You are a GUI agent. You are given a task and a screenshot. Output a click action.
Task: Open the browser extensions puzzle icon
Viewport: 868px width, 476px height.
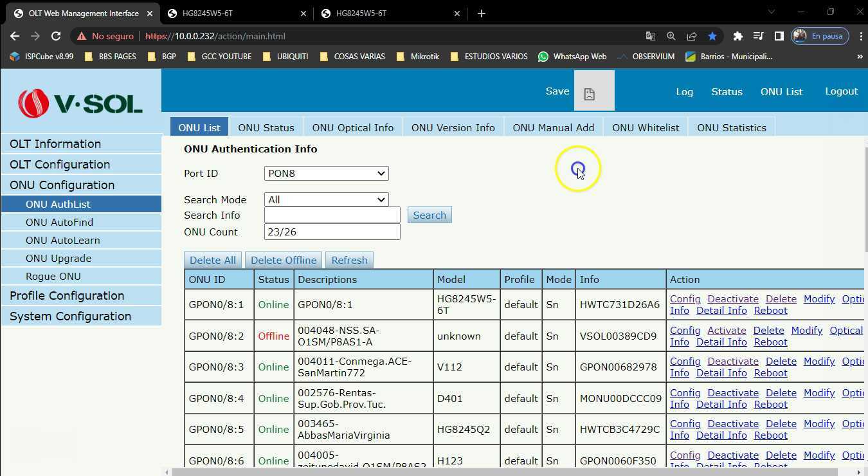tap(737, 36)
